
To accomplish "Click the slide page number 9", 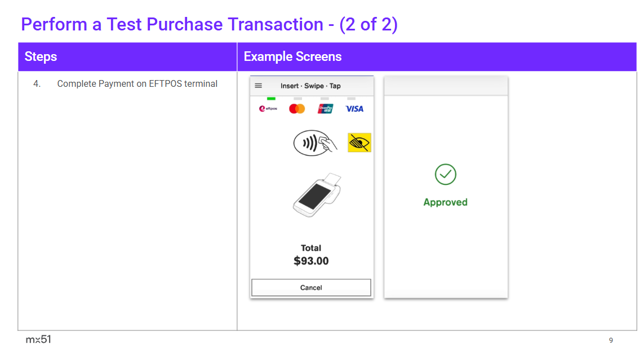I will coord(611,340).
